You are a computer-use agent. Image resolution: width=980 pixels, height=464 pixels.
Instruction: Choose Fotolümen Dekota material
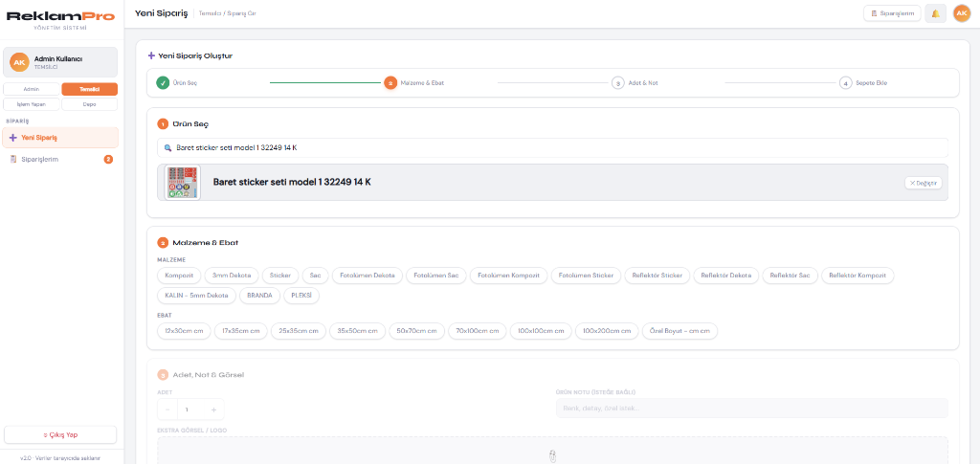(367, 275)
